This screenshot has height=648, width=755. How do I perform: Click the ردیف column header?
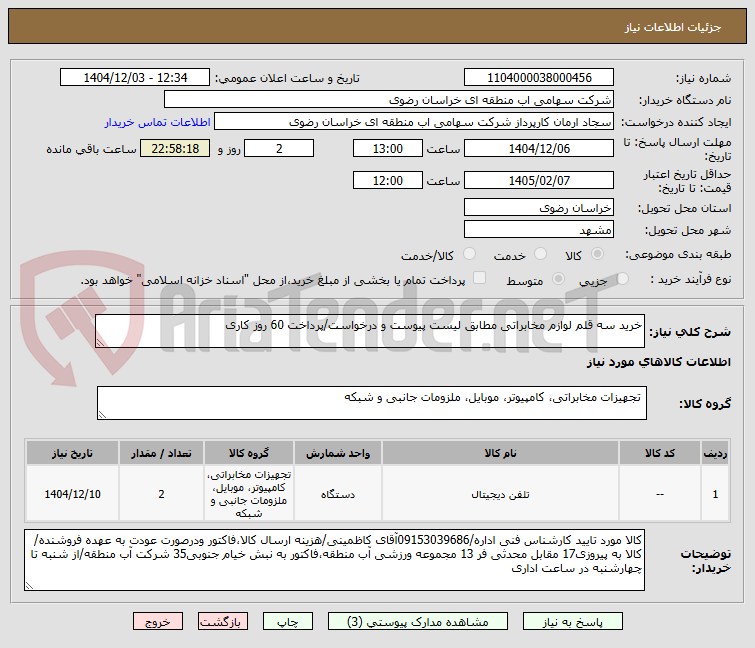pyautogui.click(x=715, y=453)
